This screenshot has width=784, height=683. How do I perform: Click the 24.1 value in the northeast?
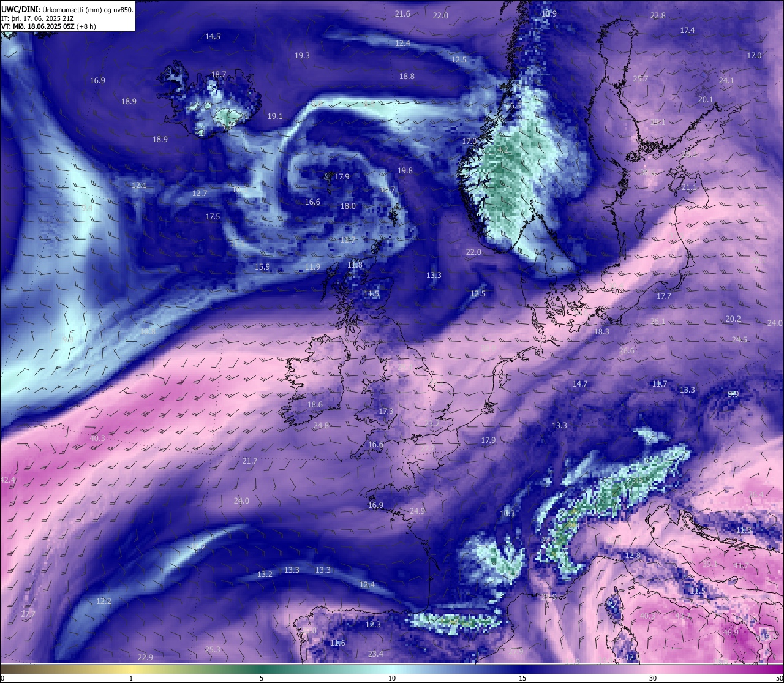point(726,80)
